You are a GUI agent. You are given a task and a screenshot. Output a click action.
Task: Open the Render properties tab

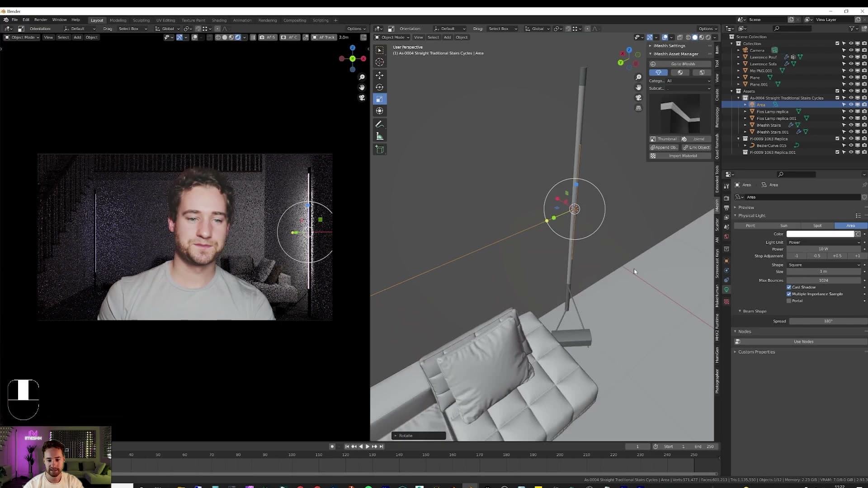click(x=726, y=198)
